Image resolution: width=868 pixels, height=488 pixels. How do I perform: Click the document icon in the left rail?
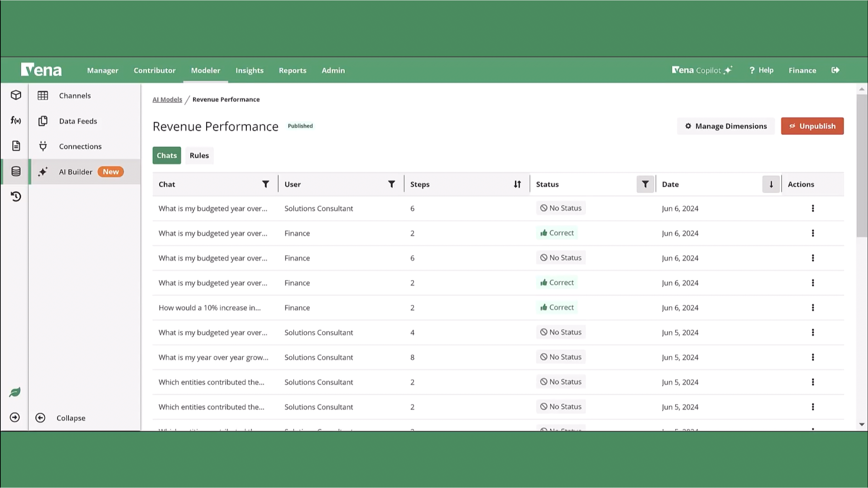tap(16, 146)
